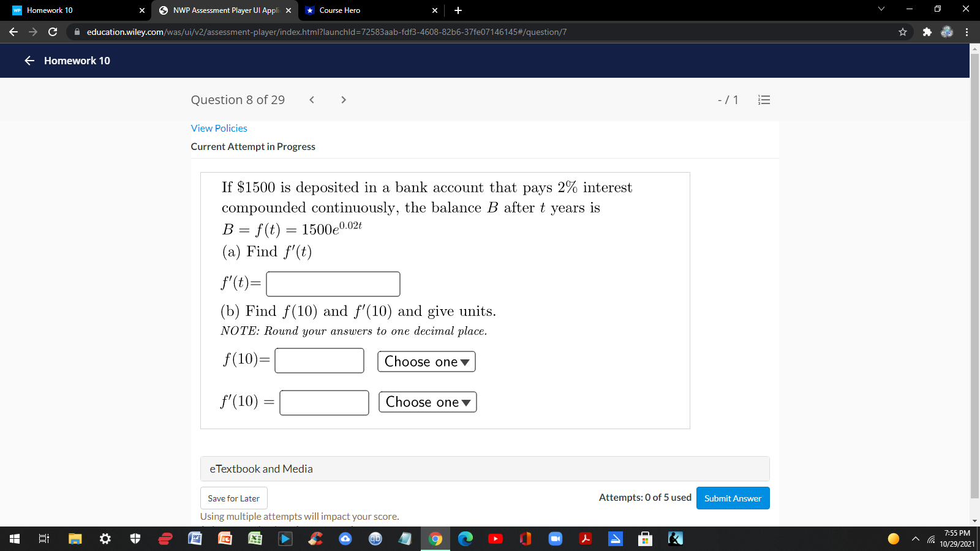
Task: Open the question list icon
Action: [764, 100]
